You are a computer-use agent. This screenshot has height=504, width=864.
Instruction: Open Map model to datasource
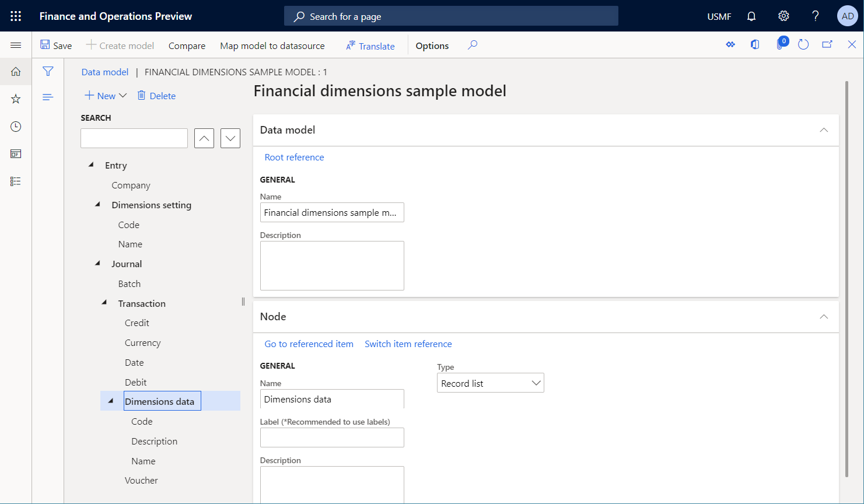point(272,45)
